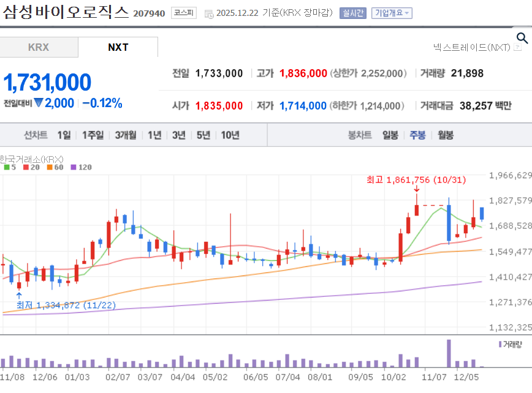This screenshot has height=393, width=532.
Task: Click the magnifier search icon
Action: click(522, 38)
